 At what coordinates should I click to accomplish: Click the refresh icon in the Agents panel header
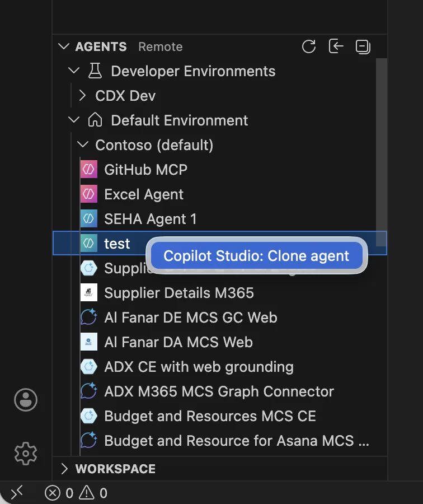[x=309, y=47]
